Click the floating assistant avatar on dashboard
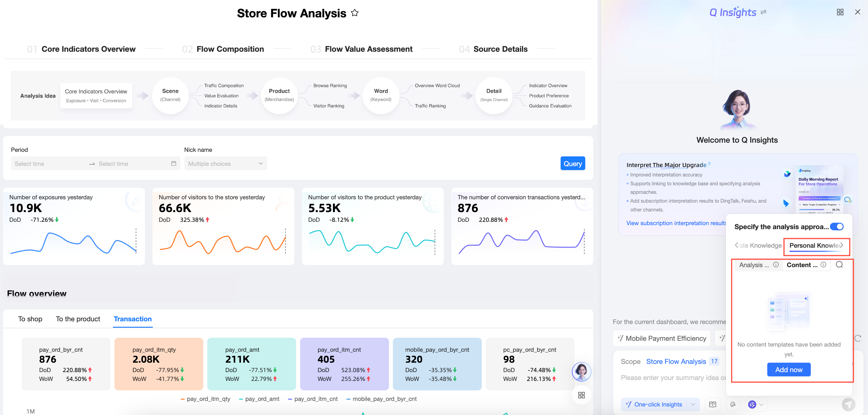The image size is (868, 415). point(581,371)
